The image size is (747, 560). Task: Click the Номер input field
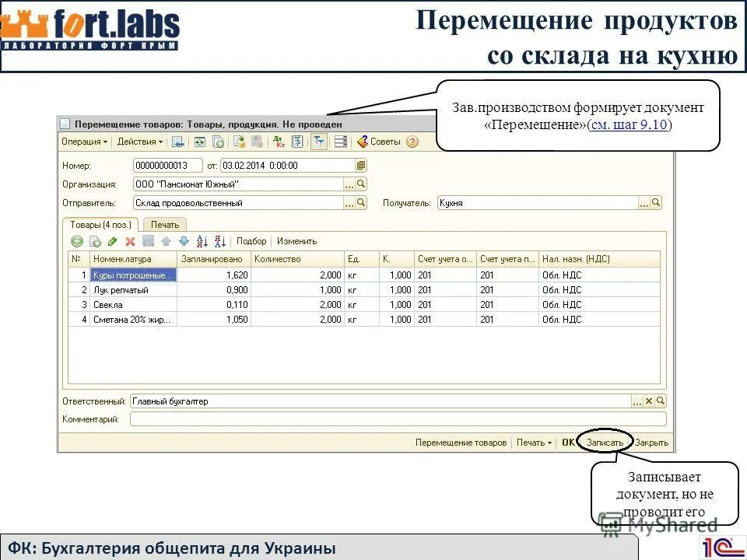pyautogui.click(x=168, y=165)
